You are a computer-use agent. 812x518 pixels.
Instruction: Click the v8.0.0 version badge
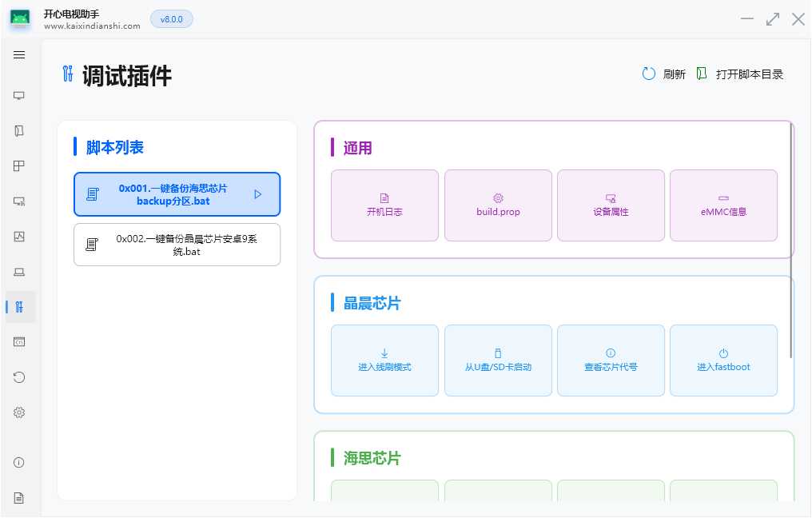coord(171,18)
